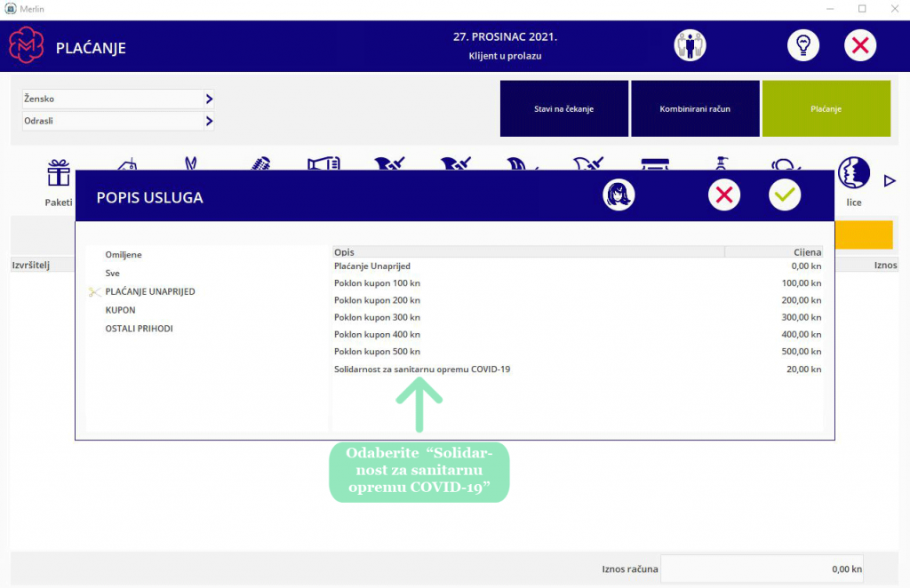Select the lice face category icon
The image size is (910, 588).
tap(854, 173)
